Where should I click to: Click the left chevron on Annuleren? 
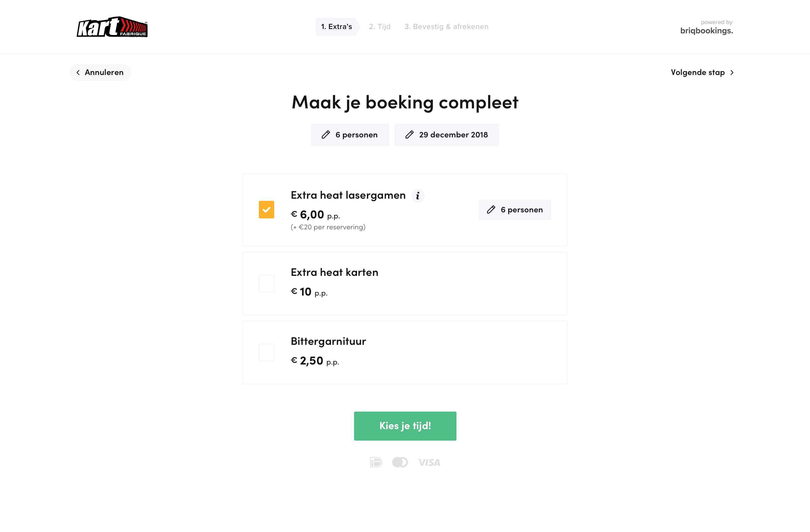pos(78,73)
